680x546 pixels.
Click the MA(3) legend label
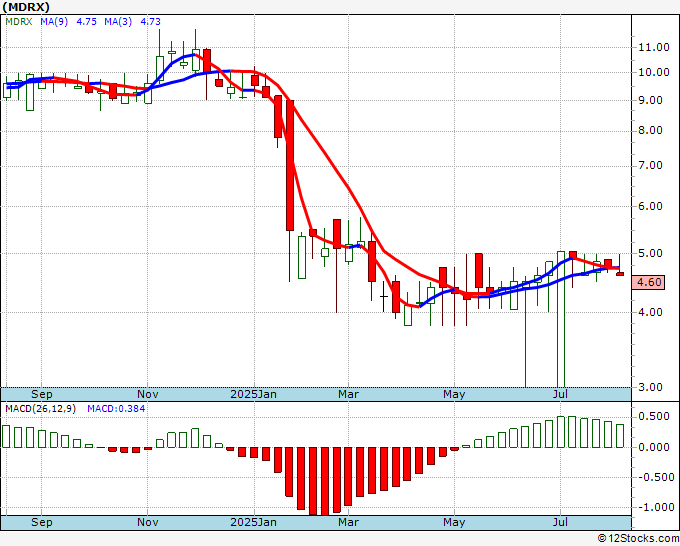point(118,21)
